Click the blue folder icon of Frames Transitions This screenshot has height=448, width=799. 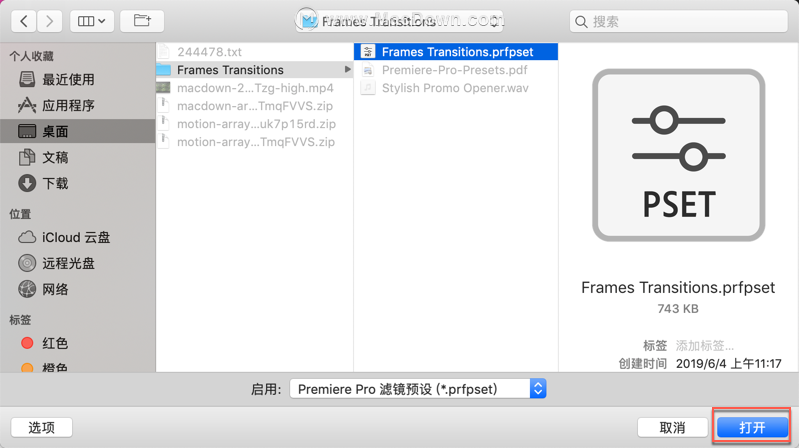[163, 70]
